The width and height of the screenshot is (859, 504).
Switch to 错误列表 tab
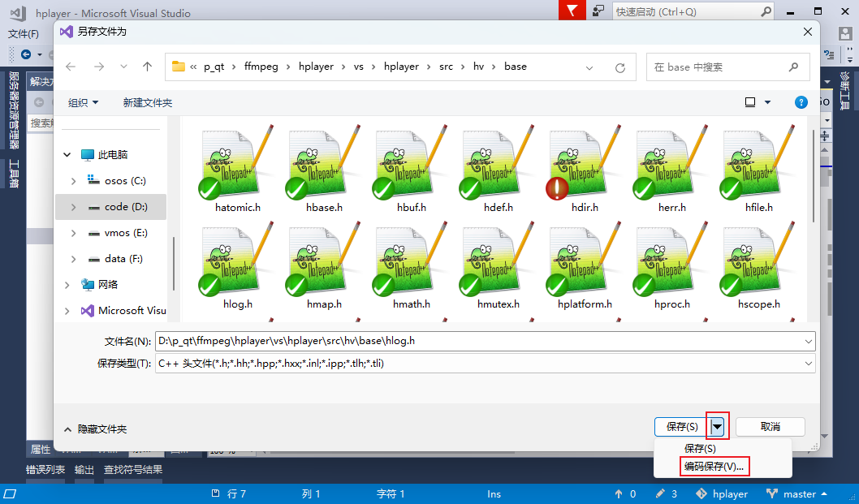coord(45,469)
